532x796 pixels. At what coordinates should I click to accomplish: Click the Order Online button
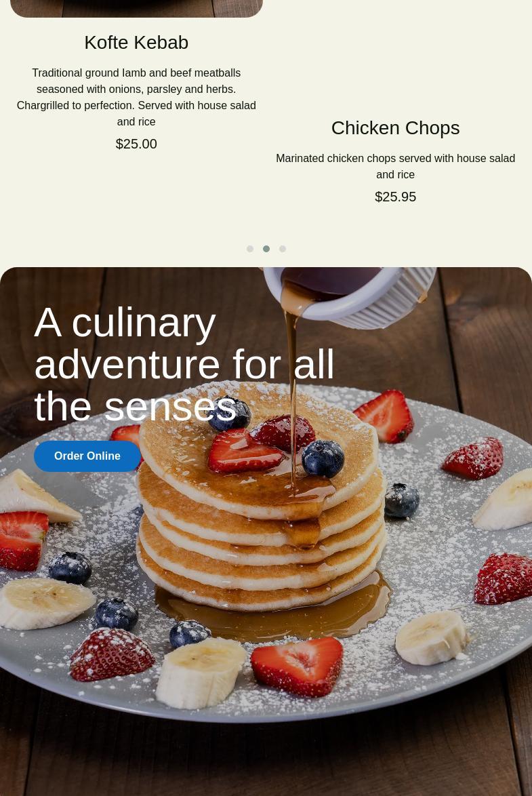tap(87, 456)
